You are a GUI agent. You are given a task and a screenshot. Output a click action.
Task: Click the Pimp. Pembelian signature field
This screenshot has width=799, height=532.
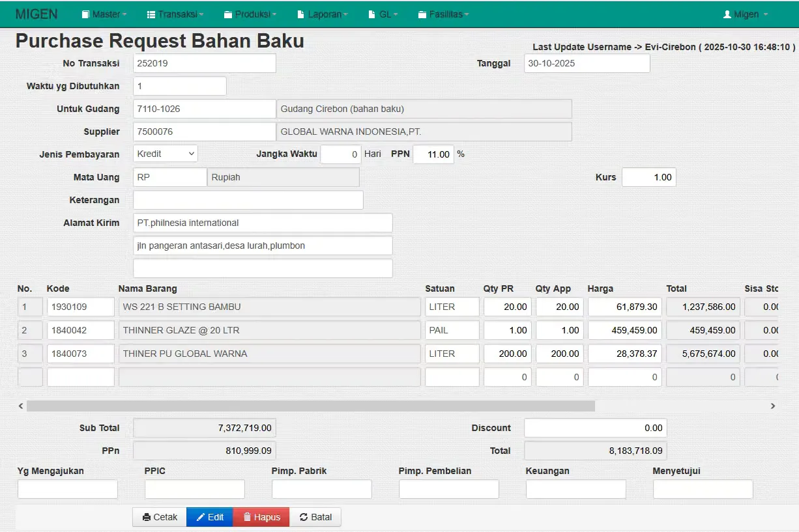pos(449,489)
